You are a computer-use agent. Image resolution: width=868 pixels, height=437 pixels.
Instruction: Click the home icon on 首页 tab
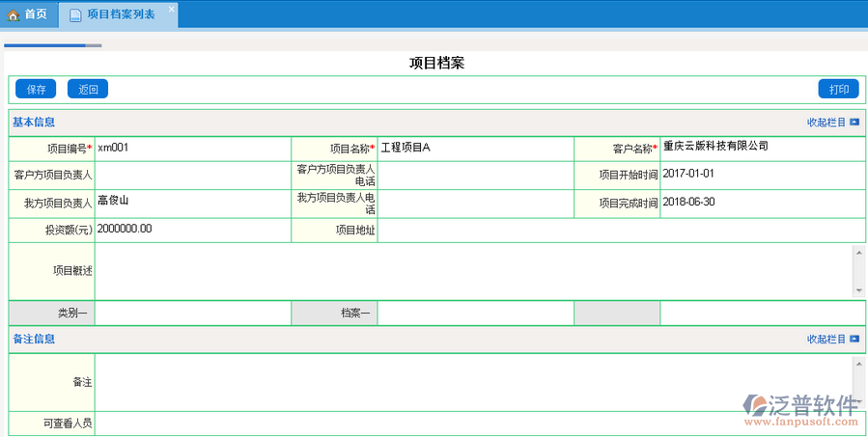14,14
